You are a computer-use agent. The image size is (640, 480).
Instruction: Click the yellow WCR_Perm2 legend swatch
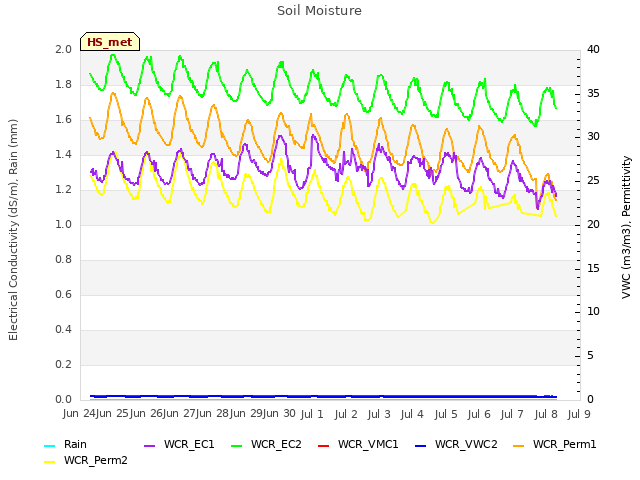49,461
